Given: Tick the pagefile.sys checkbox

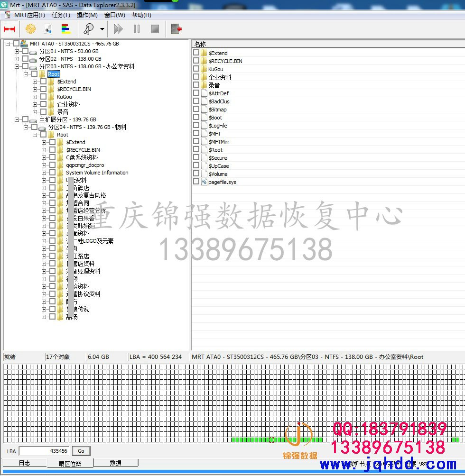Looking at the screenshot, I should click(196, 182).
